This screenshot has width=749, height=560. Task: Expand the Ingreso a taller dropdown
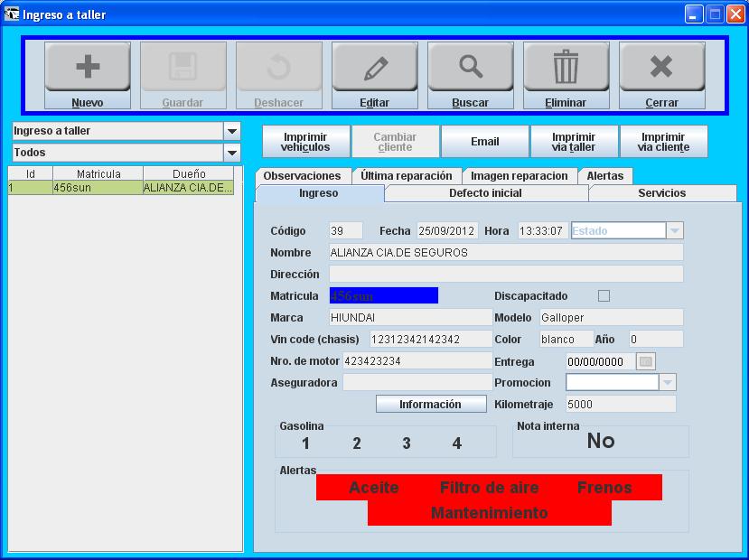point(232,131)
